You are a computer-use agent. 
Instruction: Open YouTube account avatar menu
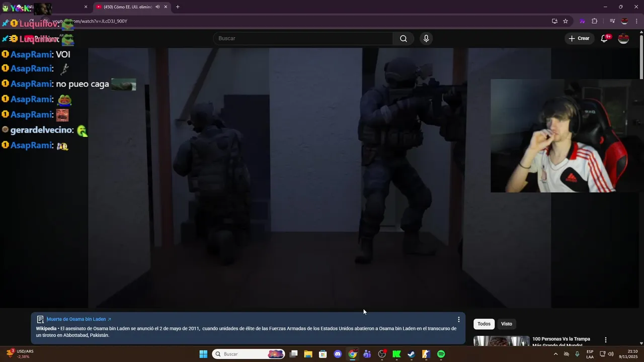pyautogui.click(x=623, y=39)
